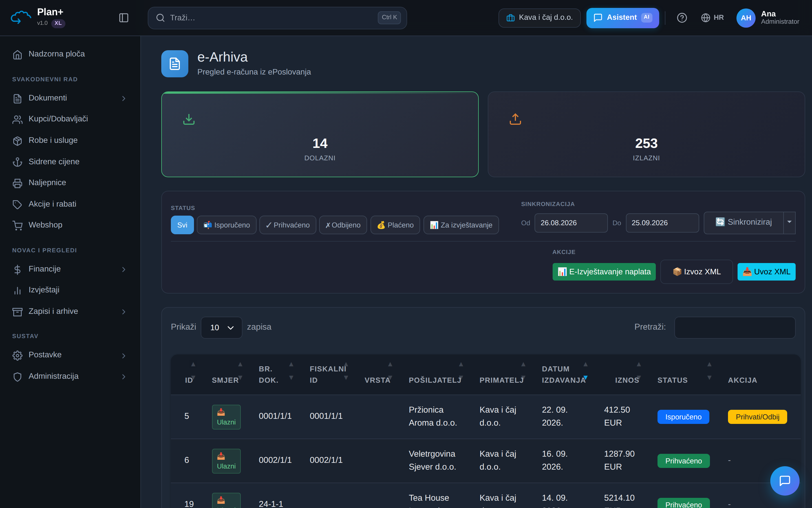Expand the Administracija menu chevron
This screenshot has width=812, height=508.
point(123,376)
